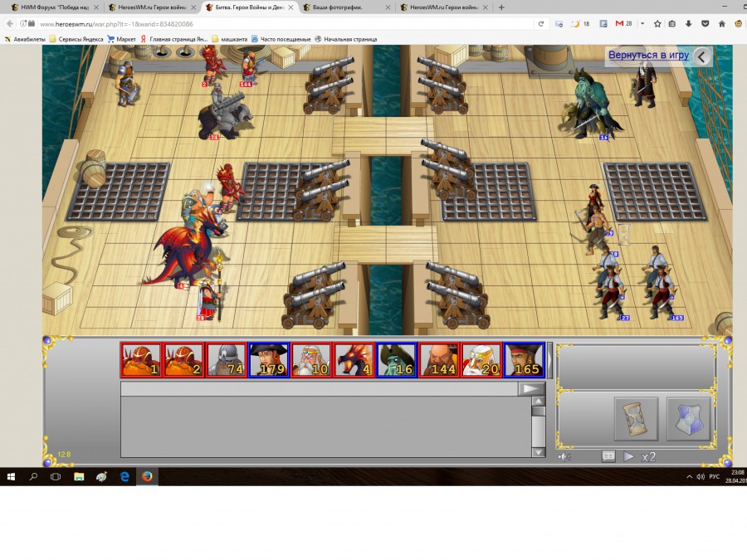This screenshot has height=560, width=747.
Task: Select turn-queue portrait with count 1
Action: pos(141,360)
